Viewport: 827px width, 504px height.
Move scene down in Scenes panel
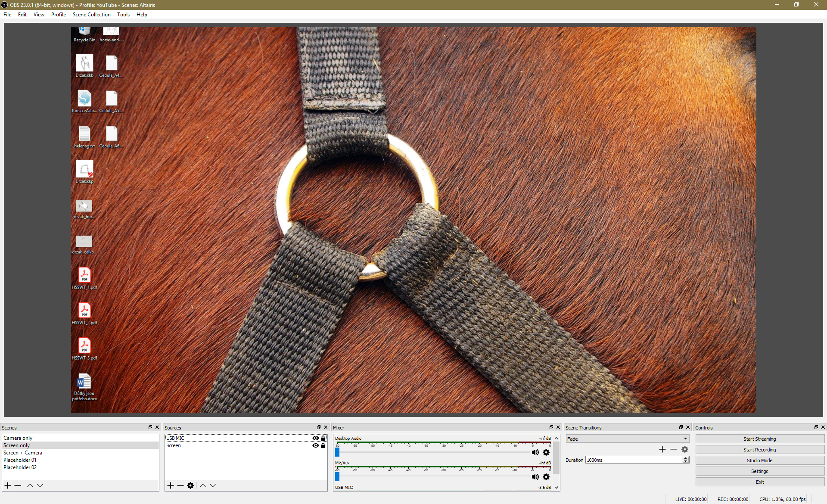click(40, 485)
